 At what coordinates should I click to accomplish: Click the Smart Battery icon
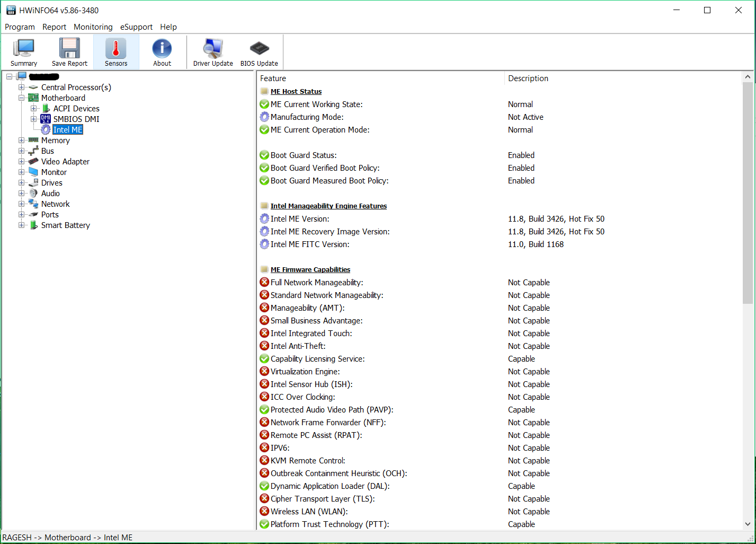(33, 225)
